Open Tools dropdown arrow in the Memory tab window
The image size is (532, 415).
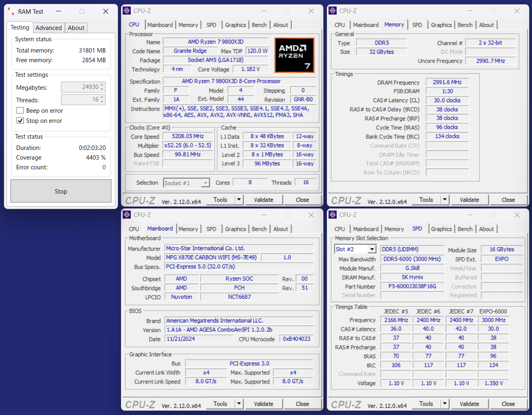(x=445, y=200)
